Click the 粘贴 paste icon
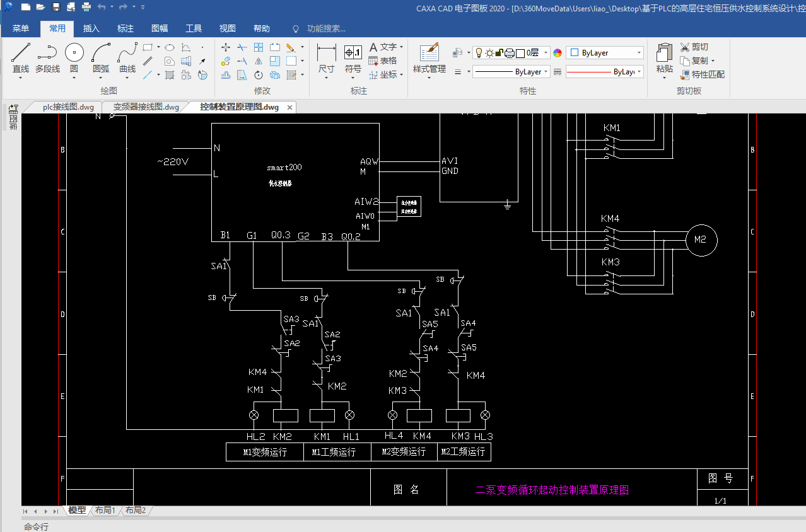Viewport: 806px width, 532px height. coord(664,54)
